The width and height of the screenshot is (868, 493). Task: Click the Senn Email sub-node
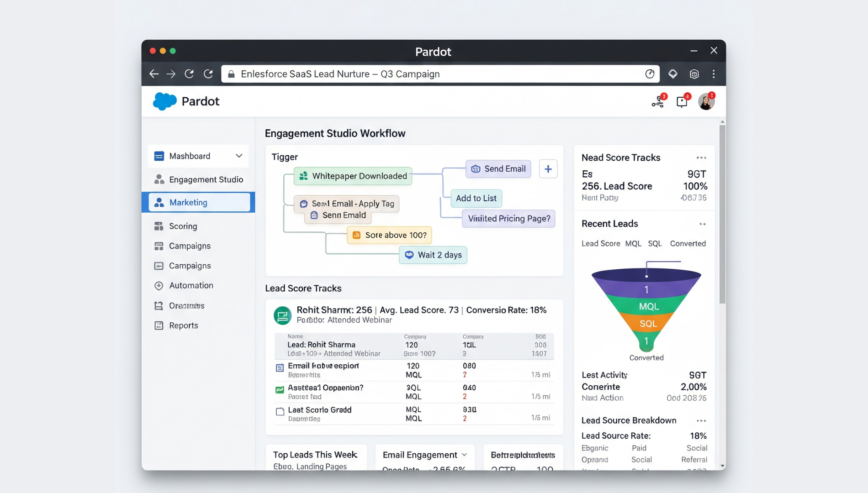(x=338, y=215)
